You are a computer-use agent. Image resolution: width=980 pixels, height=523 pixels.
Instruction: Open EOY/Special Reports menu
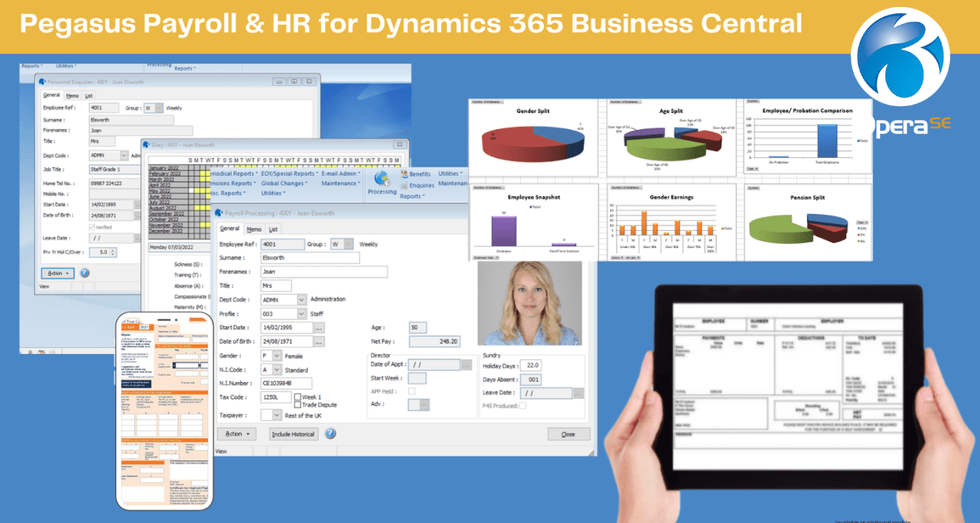click(x=290, y=174)
